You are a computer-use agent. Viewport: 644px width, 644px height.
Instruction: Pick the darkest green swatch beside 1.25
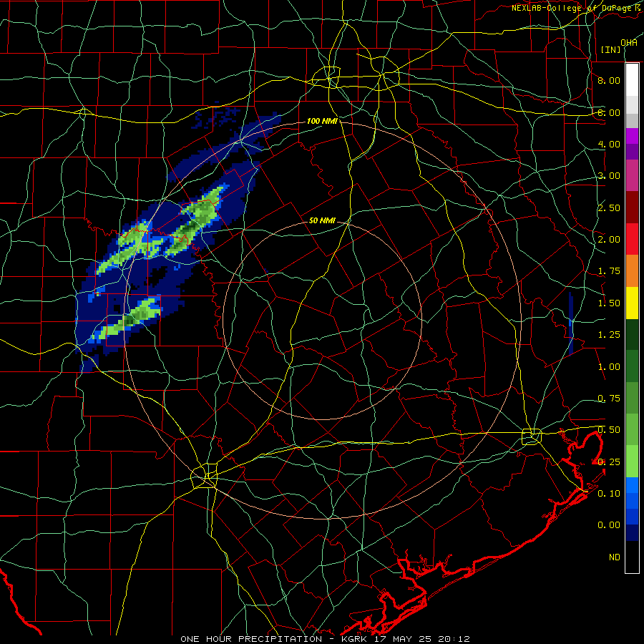tap(632, 335)
